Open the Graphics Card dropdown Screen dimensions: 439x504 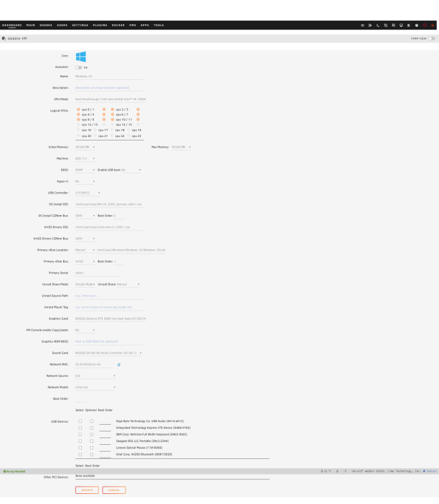[111, 319]
